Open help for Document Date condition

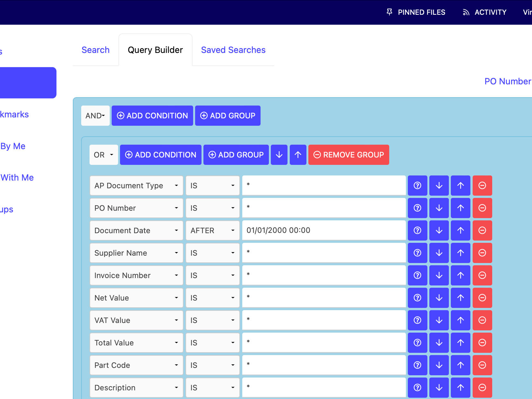pos(417,230)
